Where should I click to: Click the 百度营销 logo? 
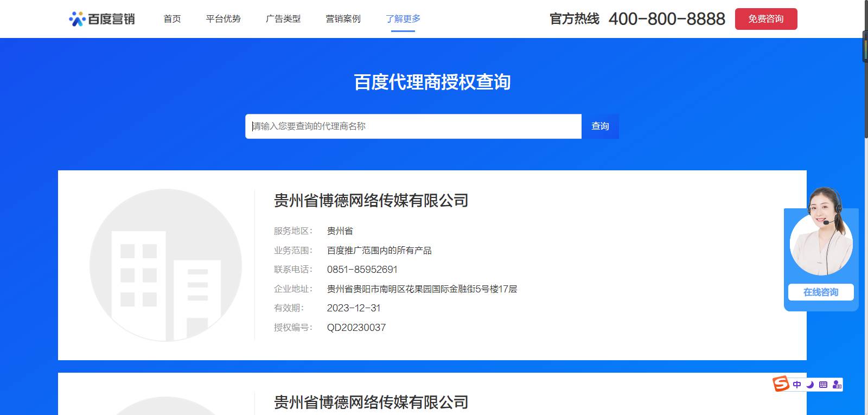102,19
